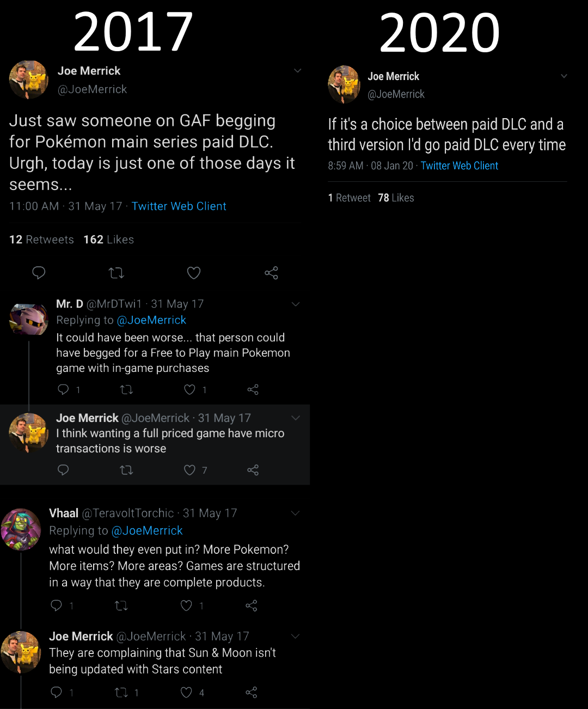
Task: Open the 2020 tweet options chevron
Action: (564, 76)
